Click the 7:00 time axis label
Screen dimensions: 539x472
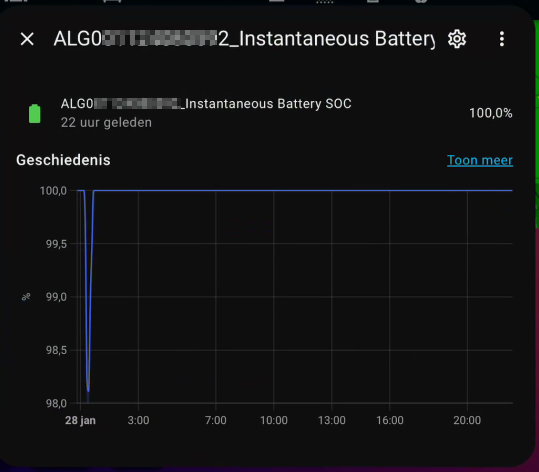(216, 420)
